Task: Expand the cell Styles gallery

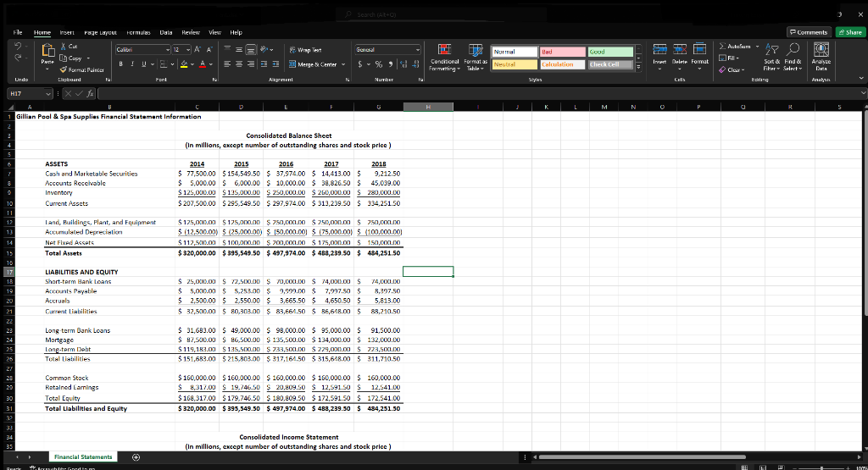Action: pos(638,68)
